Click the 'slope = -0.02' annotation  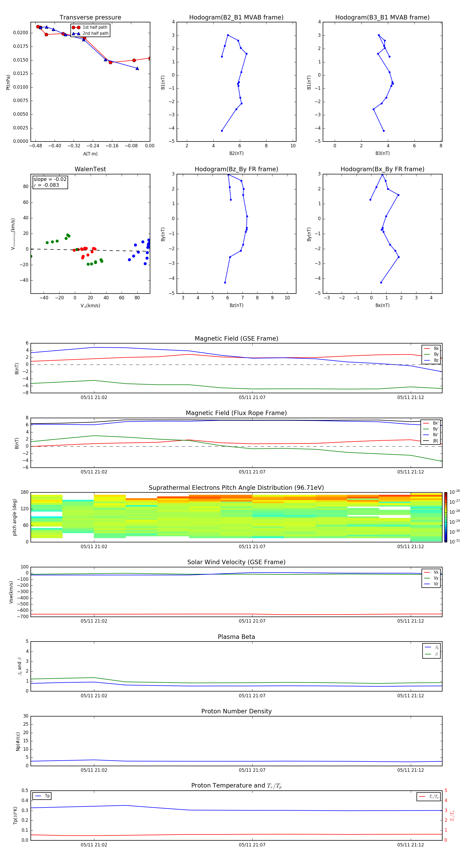(x=50, y=179)
